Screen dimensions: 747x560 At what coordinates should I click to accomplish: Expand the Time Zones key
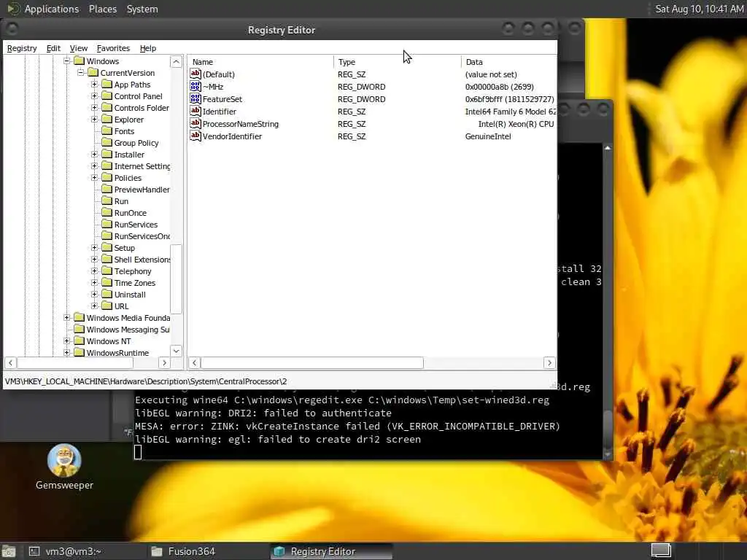(94, 283)
